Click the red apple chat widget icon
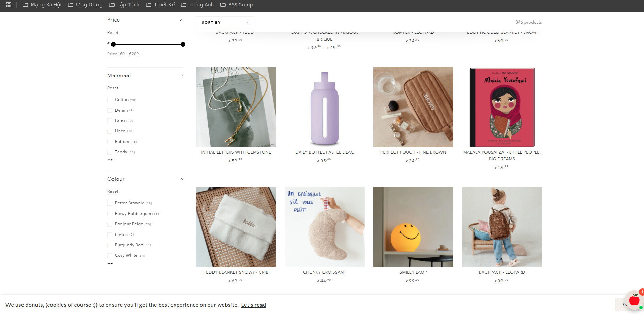This screenshot has height=314, width=644. coord(634,300)
